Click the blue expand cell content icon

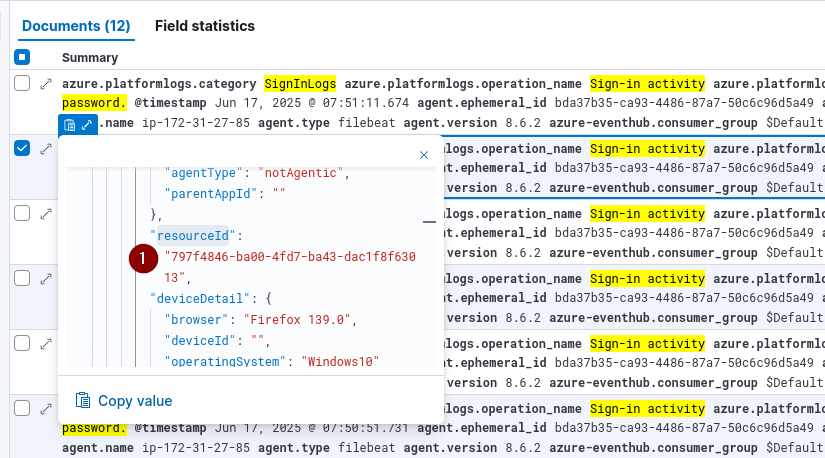point(87,125)
